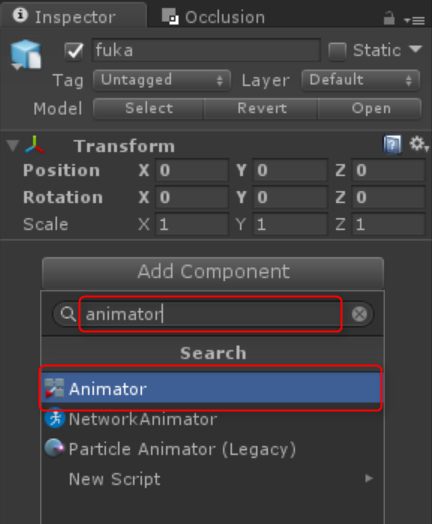Toggle the Inspector lock icon
The width and height of the screenshot is (432, 524).
(389, 18)
